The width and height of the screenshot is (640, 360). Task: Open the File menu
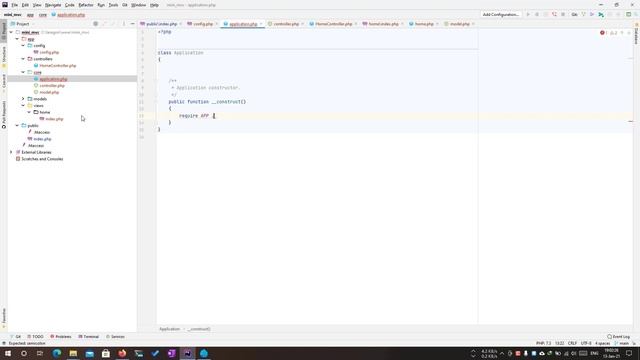coord(14,5)
